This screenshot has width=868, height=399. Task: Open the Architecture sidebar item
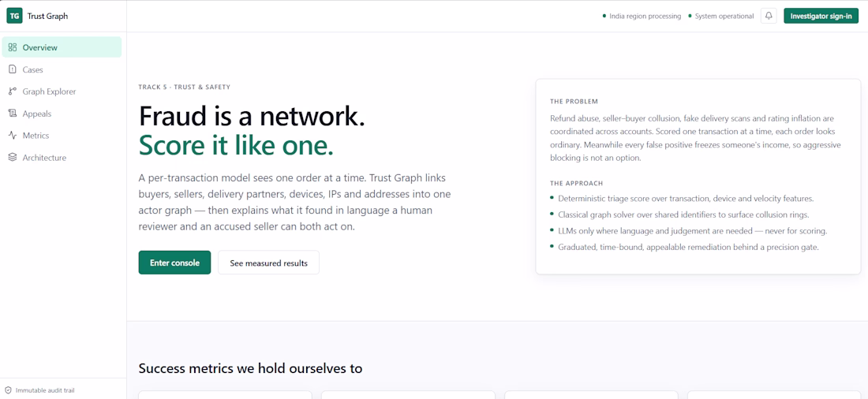coord(62,158)
